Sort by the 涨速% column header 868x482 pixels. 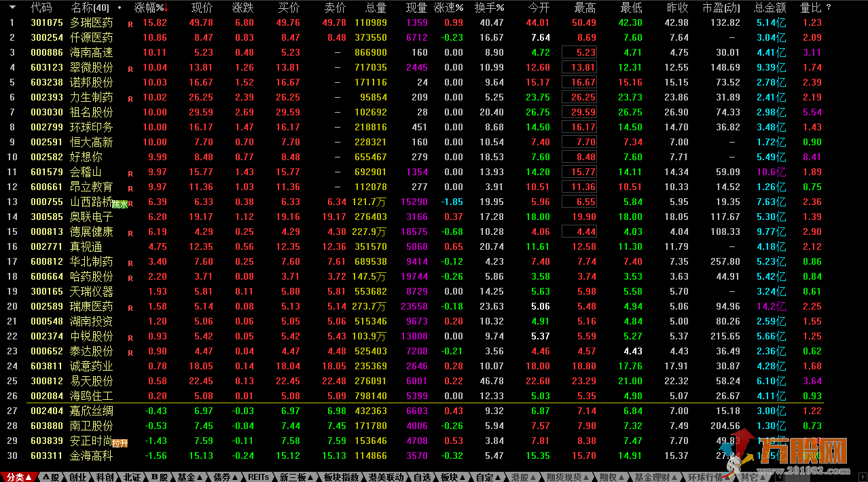tap(449, 8)
